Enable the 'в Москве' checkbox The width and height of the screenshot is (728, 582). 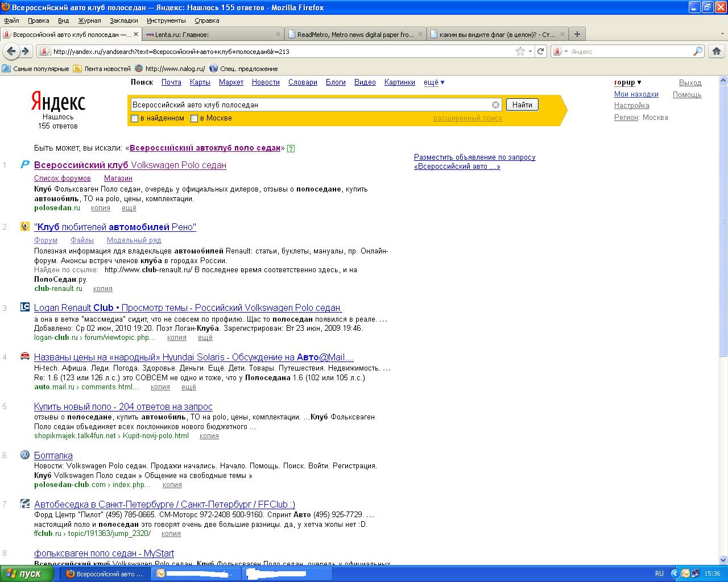coord(194,118)
